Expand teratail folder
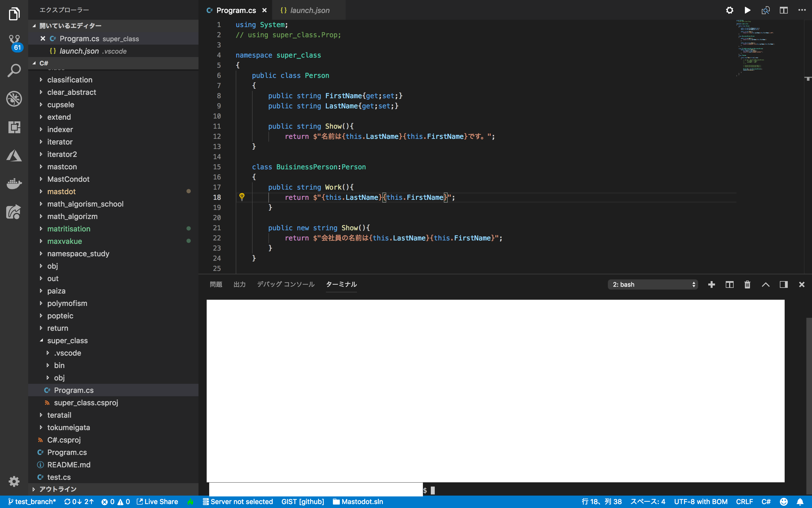This screenshot has width=812, height=508. [113, 415]
